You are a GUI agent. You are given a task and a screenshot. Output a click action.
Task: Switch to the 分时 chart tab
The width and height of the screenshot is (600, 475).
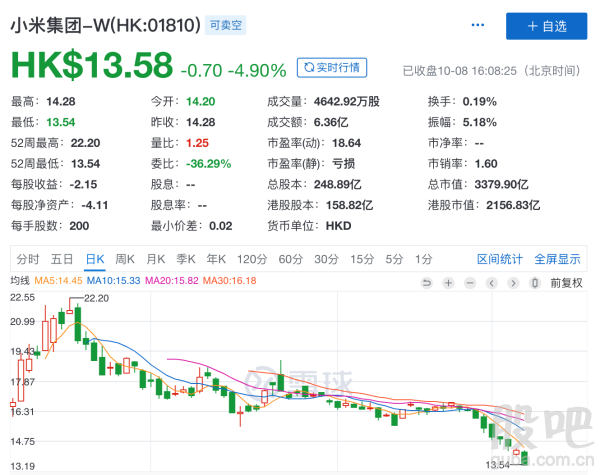coord(28,259)
